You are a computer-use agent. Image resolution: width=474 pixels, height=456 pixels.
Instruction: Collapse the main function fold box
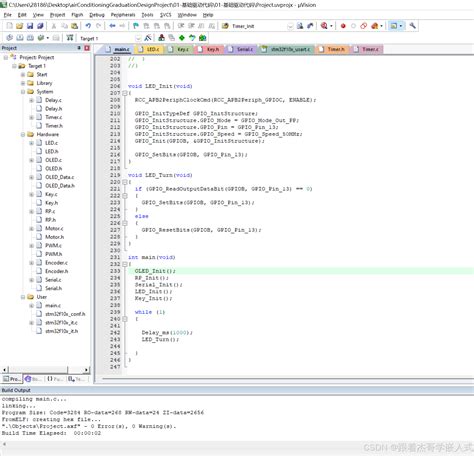125,264
